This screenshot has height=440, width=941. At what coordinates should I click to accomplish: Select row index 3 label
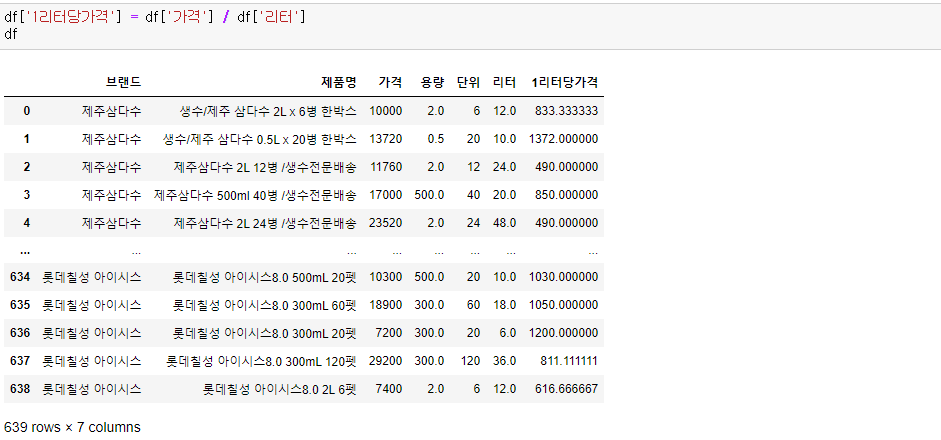[x=26, y=195]
